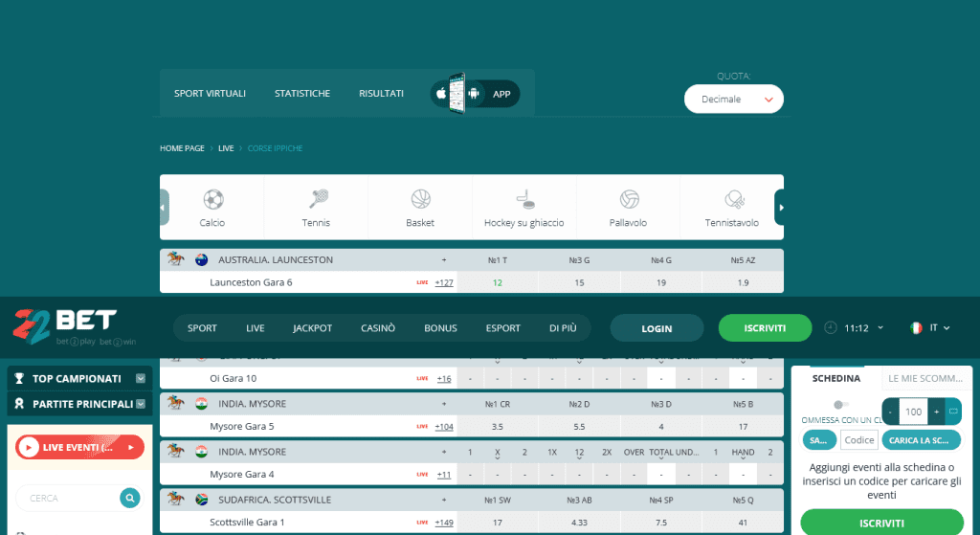The image size is (980, 535).
Task: Open the Tennistavolo sport icon
Action: [734, 199]
